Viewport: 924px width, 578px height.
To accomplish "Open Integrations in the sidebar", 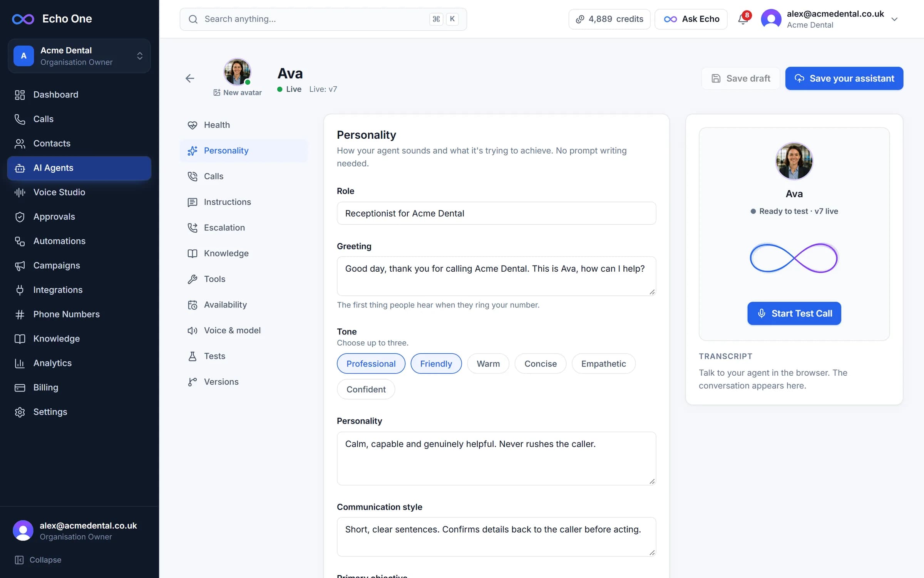I will tap(79, 290).
